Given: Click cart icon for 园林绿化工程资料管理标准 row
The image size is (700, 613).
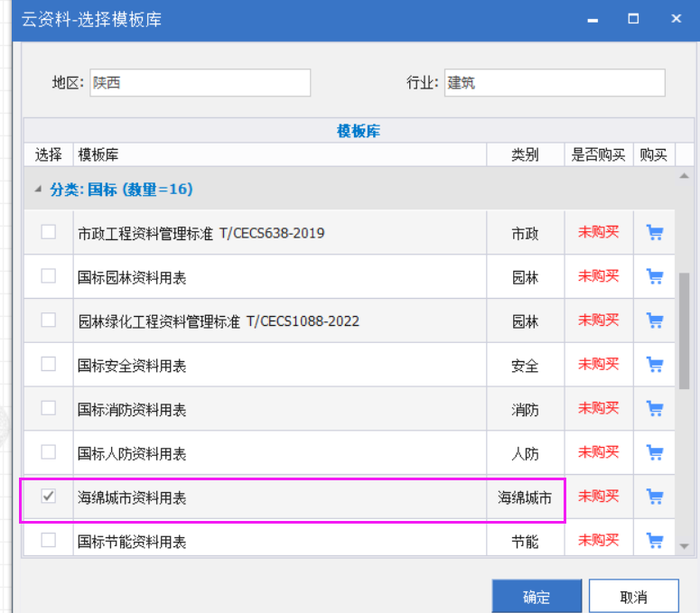Looking at the screenshot, I should click(655, 320).
